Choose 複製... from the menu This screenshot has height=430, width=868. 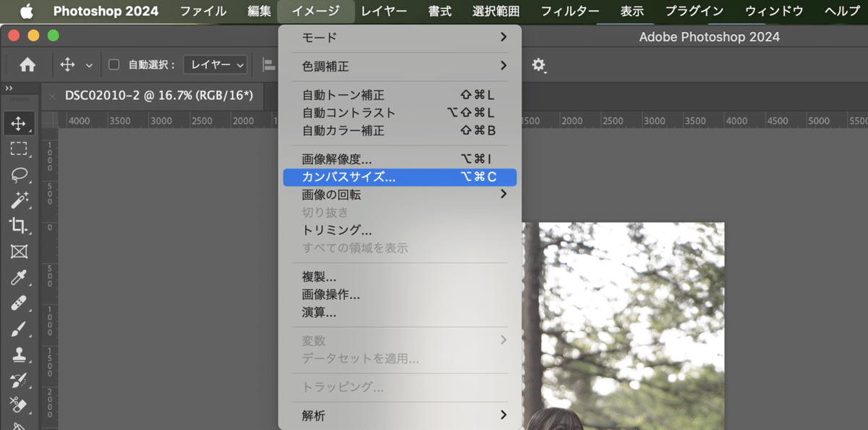pyautogui.click(x=399, y=277)
